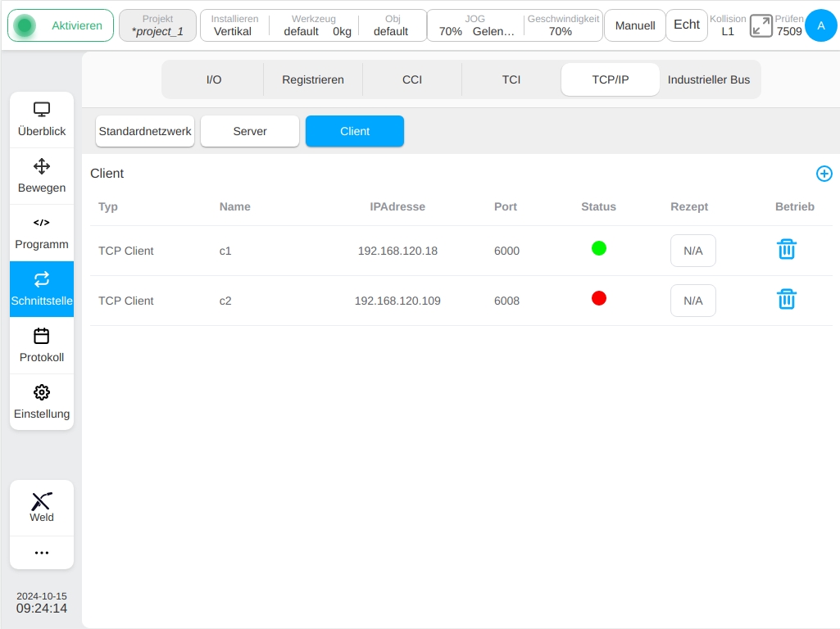Viewport: 840px width, 629px height.
Task: Open Rezept N/A selector for c2
Action: click(693, 301)
